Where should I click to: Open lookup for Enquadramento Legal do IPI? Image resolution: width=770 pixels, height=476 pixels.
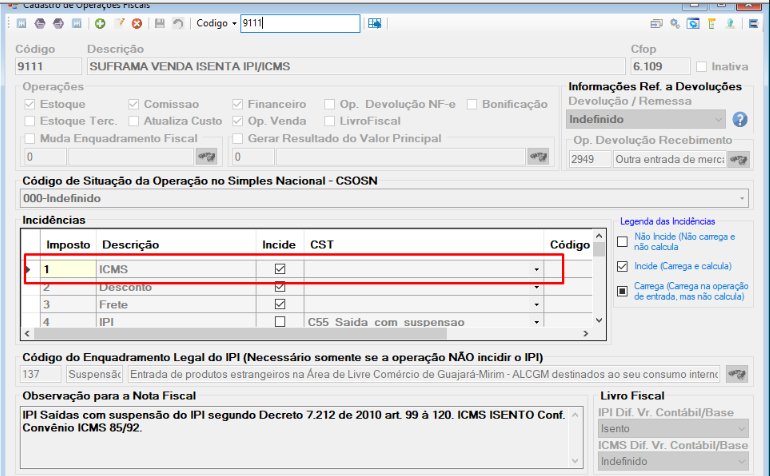click(737, 374)
